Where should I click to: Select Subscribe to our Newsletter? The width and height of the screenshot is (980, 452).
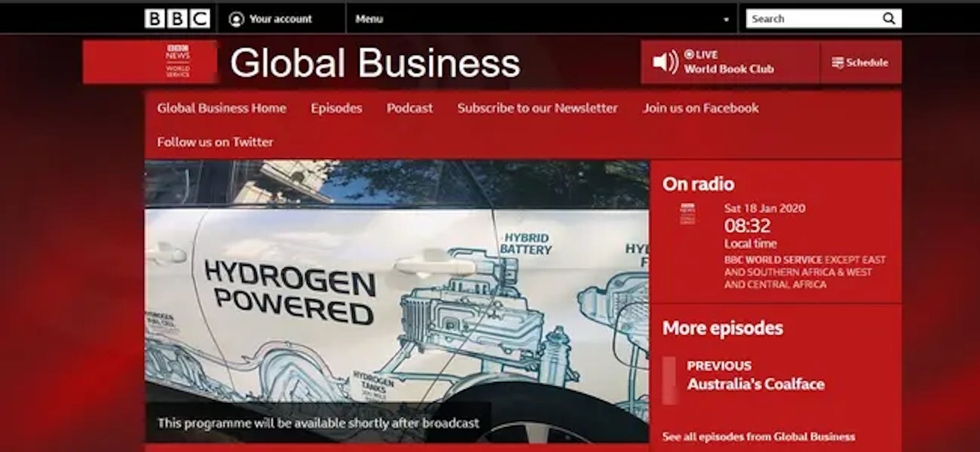[x=538, y=108]
